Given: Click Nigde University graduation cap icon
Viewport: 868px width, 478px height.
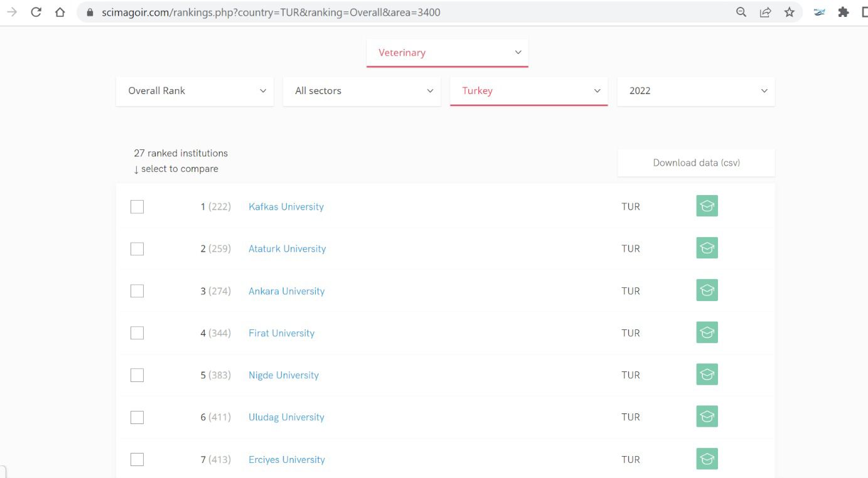Looking at the screenshot, I should coord(707,374).
